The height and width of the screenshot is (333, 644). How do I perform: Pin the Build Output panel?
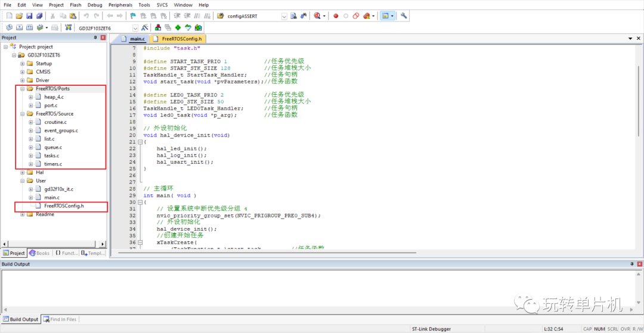631,264
